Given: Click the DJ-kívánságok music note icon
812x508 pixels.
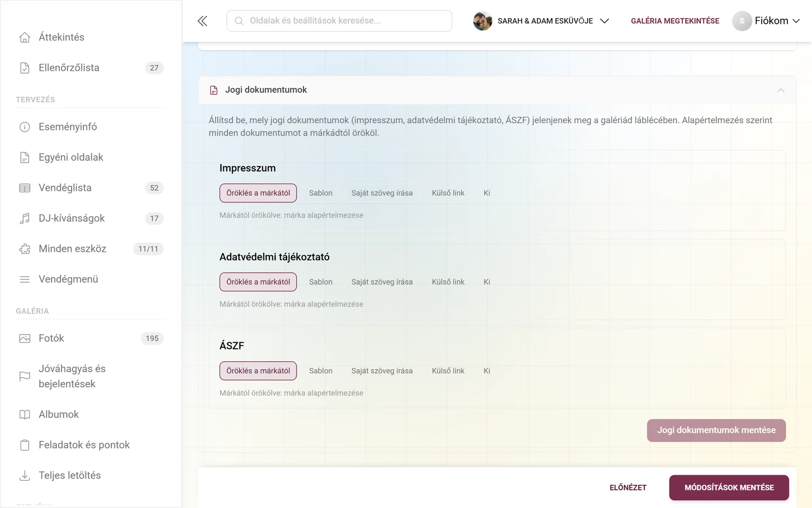Looking at the screenshot, I should [x=25, y=218].
